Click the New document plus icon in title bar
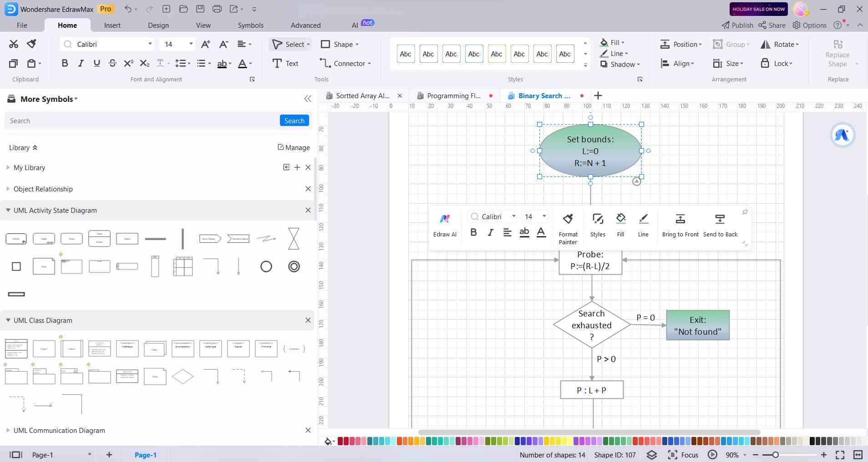 click(x=167, y=9)
